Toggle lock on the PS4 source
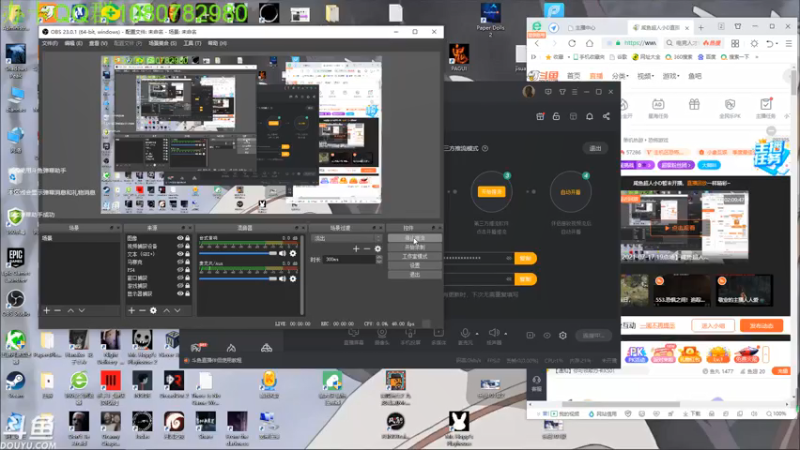Image resolution: width=800 pixels, height=450 pixels. point(187,270)
